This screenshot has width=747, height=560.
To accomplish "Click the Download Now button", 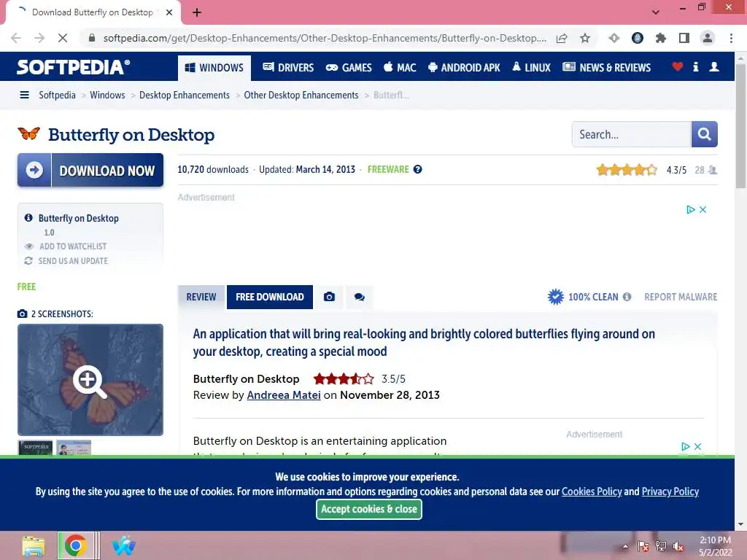I will pos(90,170).
